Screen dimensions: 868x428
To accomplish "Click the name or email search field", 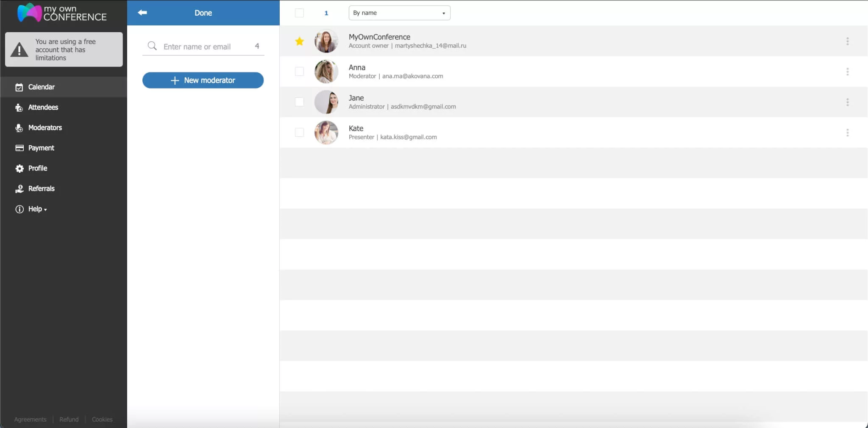I will pyautogui.click(x=203, y=46).
